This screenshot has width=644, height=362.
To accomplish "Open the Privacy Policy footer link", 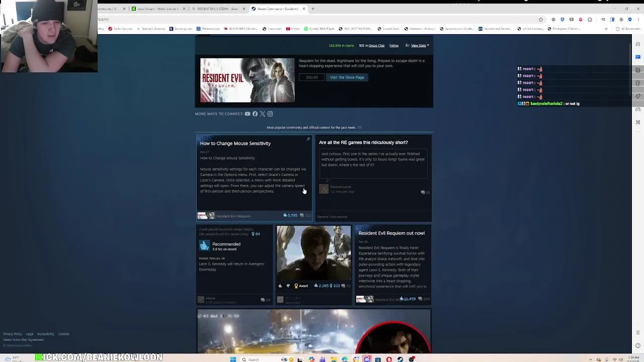I will [x=12, y=334].
